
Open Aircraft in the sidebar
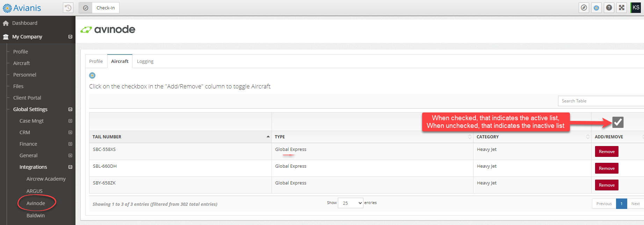pyautogui.click(x=21, y=63)
